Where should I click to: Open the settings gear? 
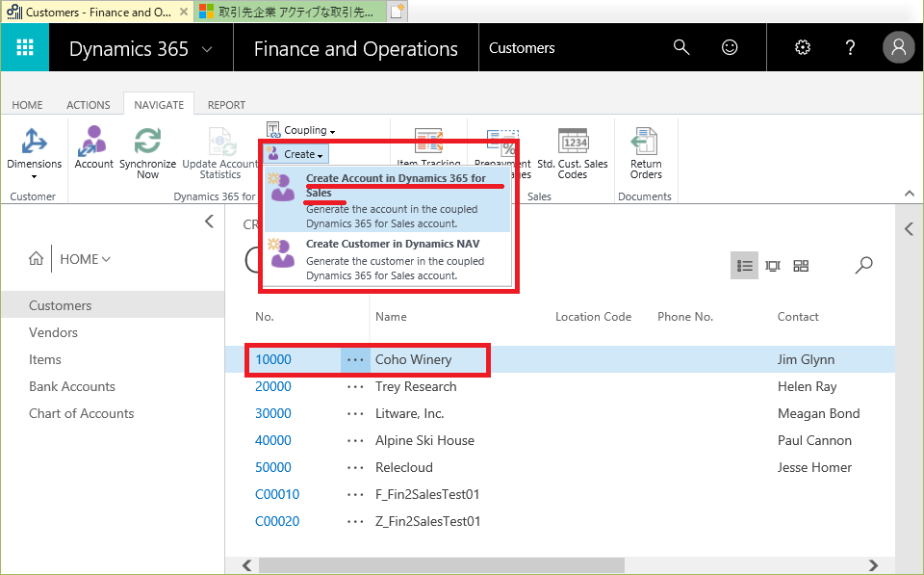803,47
